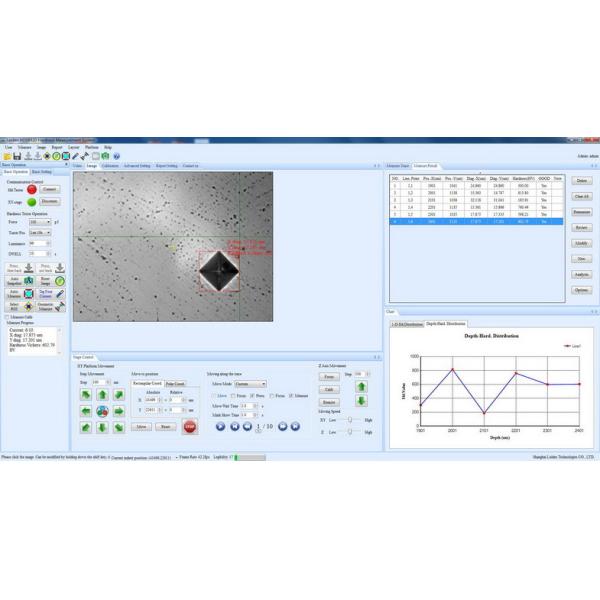Move stage left with the green left arrow

click(x=86, y=411)
